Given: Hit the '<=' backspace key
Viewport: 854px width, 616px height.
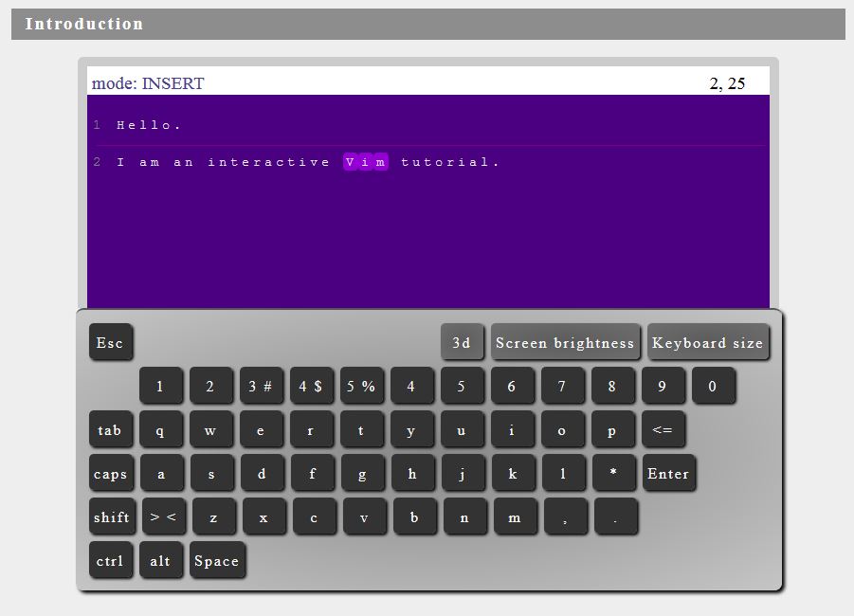Looking at the screenshot, I should tap(663, 429).
